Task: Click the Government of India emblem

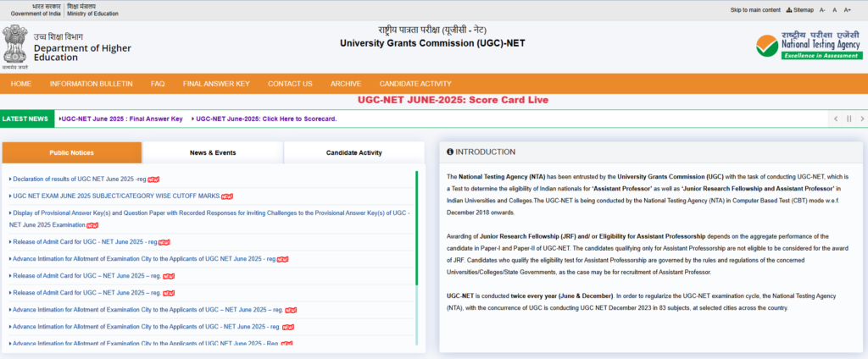Action: click(14, 47)
